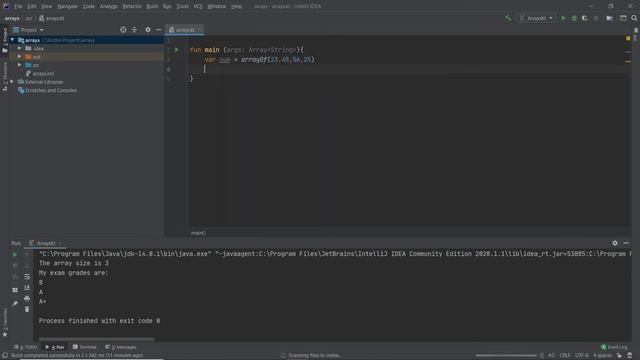640x360 pixels.
Task: Open the Terminal tool window button
Action: [85, 347]
